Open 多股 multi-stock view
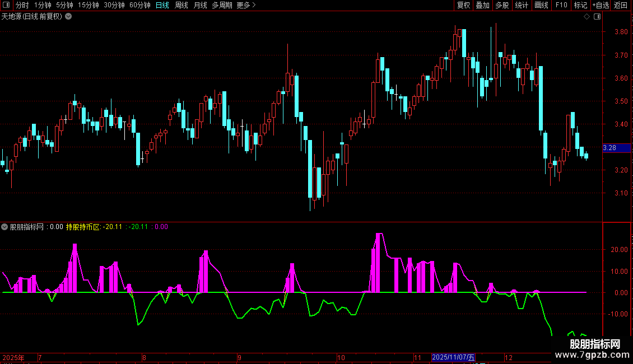Screen dimensions: 633x364 tap(502, 5)
